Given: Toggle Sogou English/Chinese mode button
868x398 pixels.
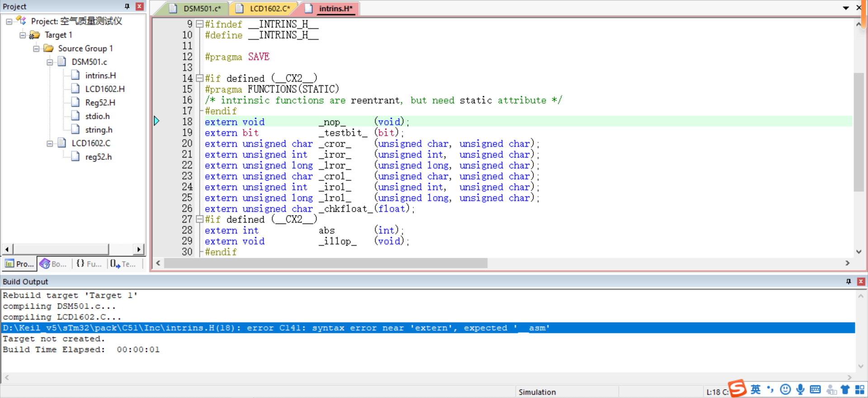Looking at the screenshot, I should (x=755, y=389).
